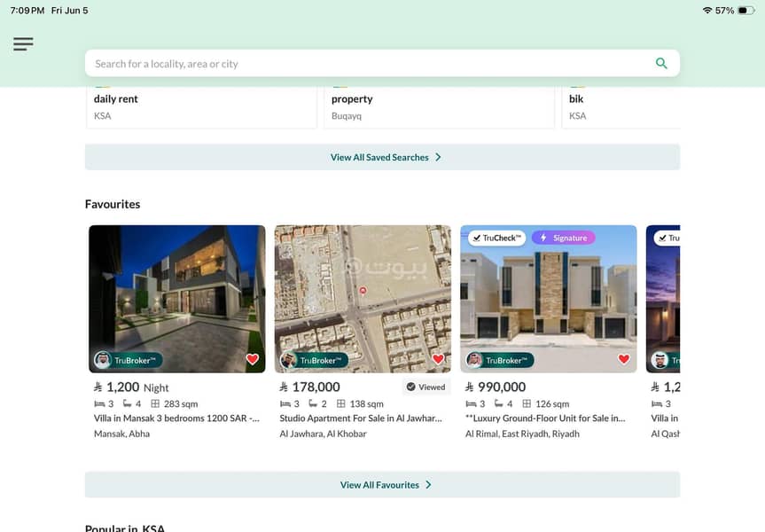The image size is (765, 532).
Task: Click the Favourites section heading
Action: 113,204
